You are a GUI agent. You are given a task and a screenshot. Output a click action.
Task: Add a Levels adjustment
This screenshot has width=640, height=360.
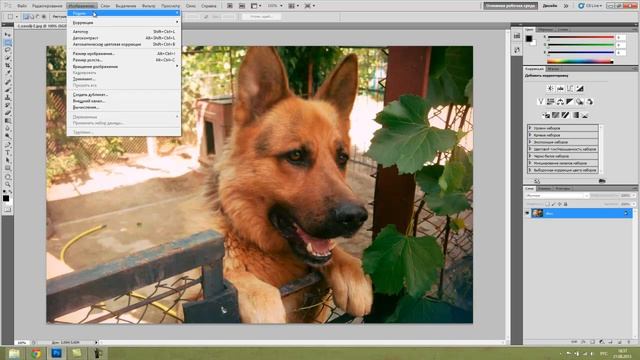[x=560, y=88]
